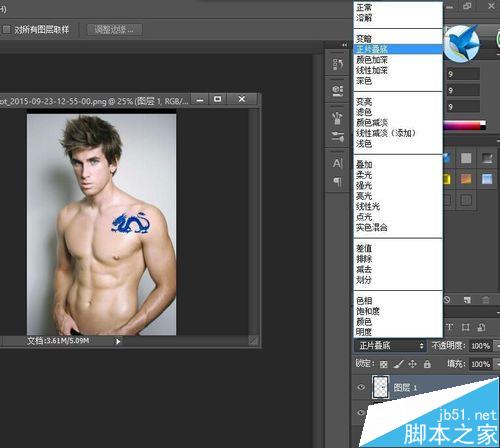Open the collapsed History panel icon
500x448 pixels.
[337, 64]
